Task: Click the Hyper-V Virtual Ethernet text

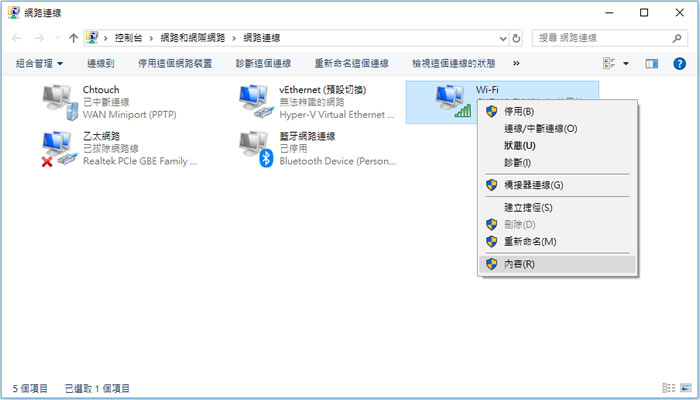Action: pyautogui.click(x=337, y=115)
